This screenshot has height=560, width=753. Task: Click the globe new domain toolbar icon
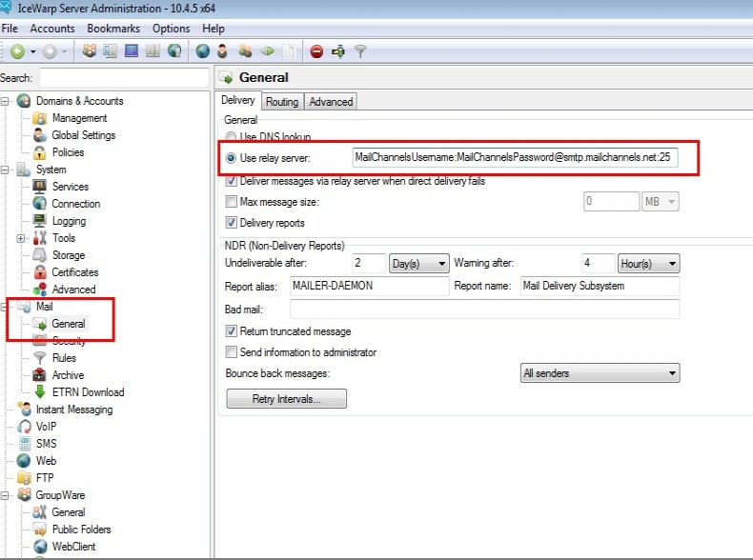pos(203,50)
